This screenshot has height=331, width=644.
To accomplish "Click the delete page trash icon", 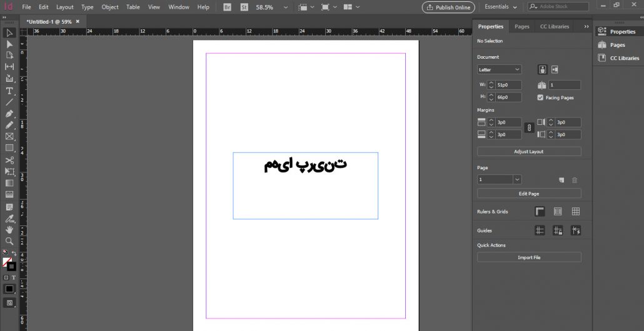I will pos(575,180).
